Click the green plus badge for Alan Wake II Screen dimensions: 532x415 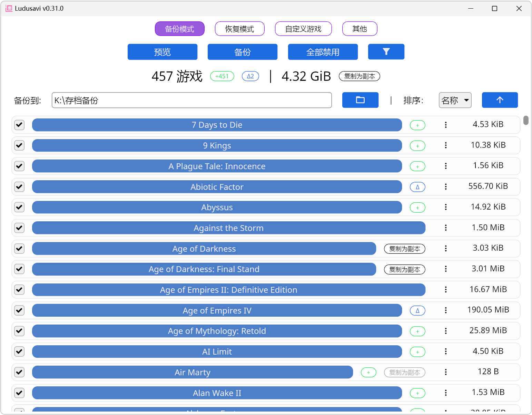click(417, 393)
